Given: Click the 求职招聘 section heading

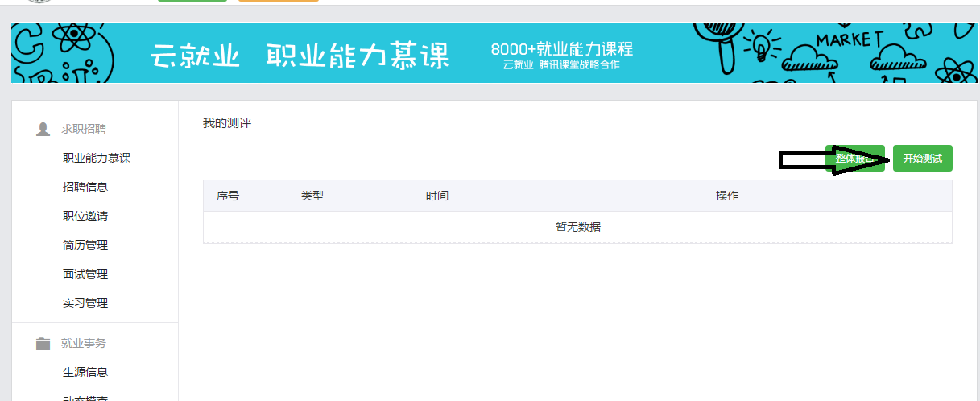Looking at the screenshot, I should point(84,129).
